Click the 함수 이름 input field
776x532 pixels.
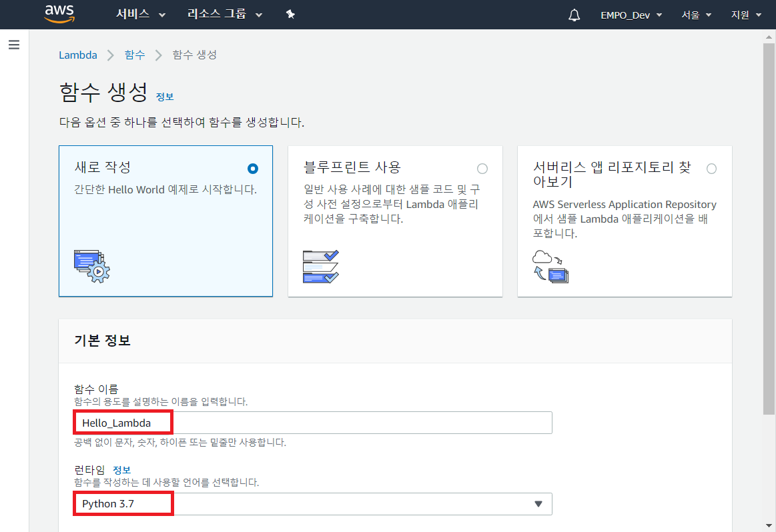pos(313,423)
